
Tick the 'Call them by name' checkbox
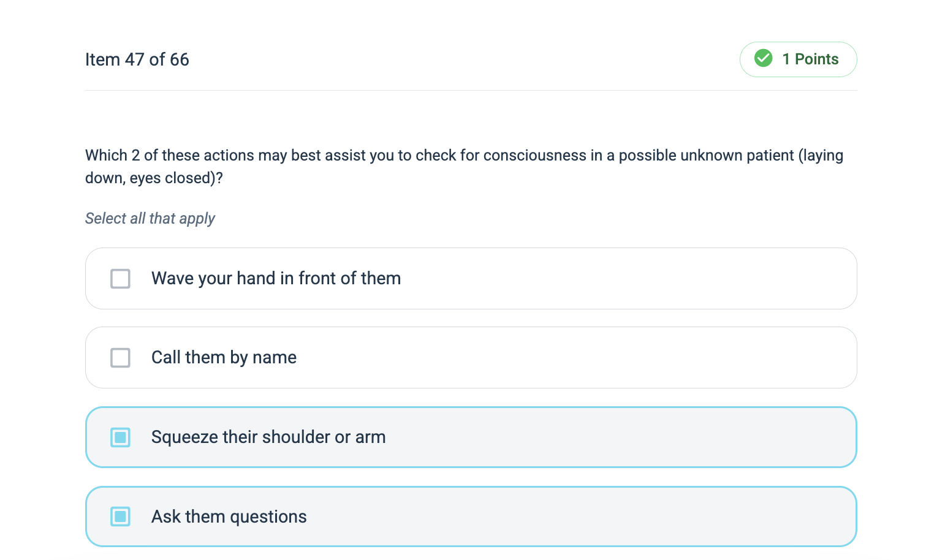pyautogui.click(x=120, y=358)
